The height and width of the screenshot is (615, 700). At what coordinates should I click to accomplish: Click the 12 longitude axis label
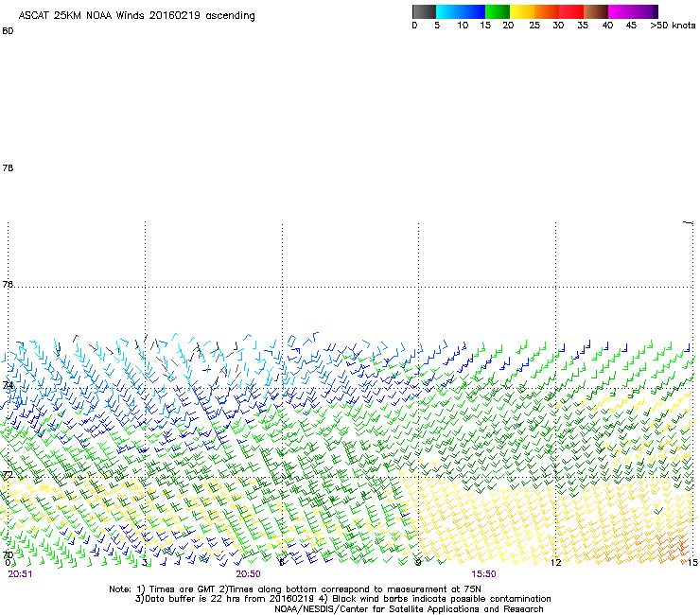(x=556, y=563)
